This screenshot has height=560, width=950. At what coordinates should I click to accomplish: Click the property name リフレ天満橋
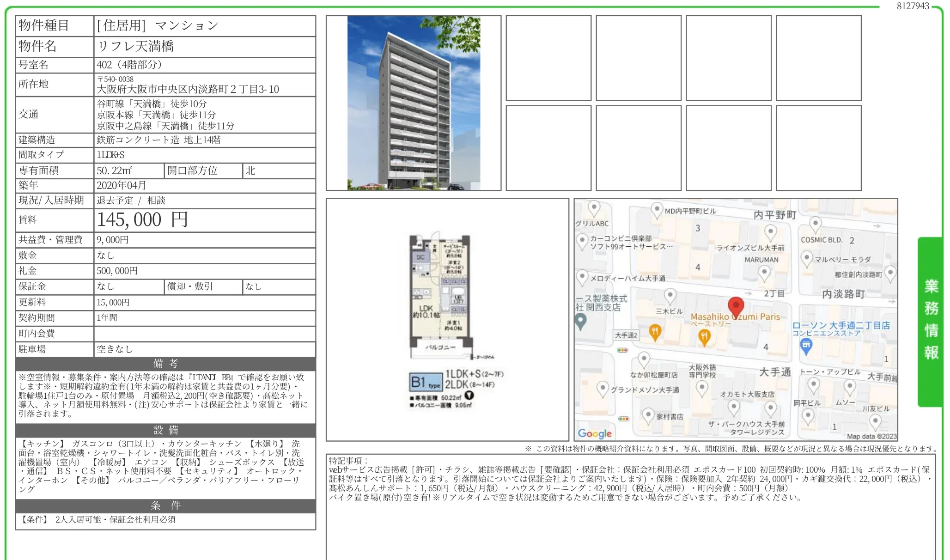(x=135, y=46)
